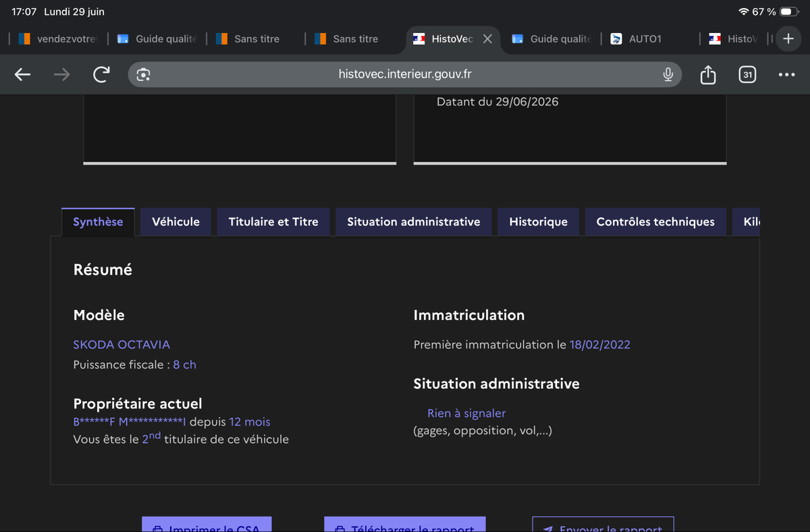
Task: Click the 8 ch fiscal power value
Action: [184, 365]
